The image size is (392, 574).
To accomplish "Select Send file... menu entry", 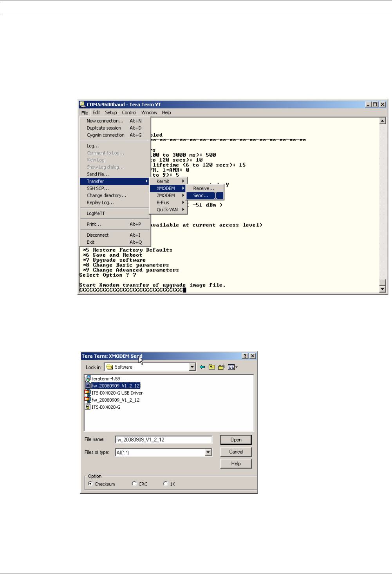I will (x=115, y=174).
